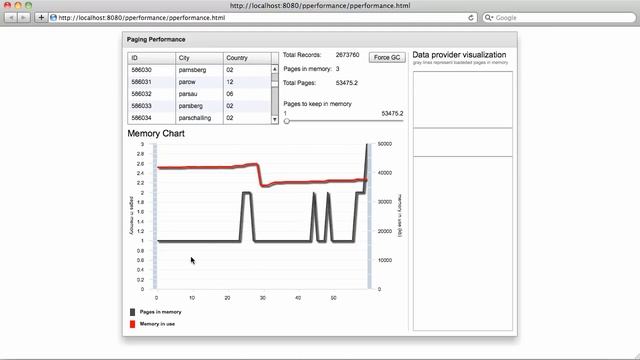Click the Data provider visualization heading
Screen dimensions: 640x360
tap(459, 55)
